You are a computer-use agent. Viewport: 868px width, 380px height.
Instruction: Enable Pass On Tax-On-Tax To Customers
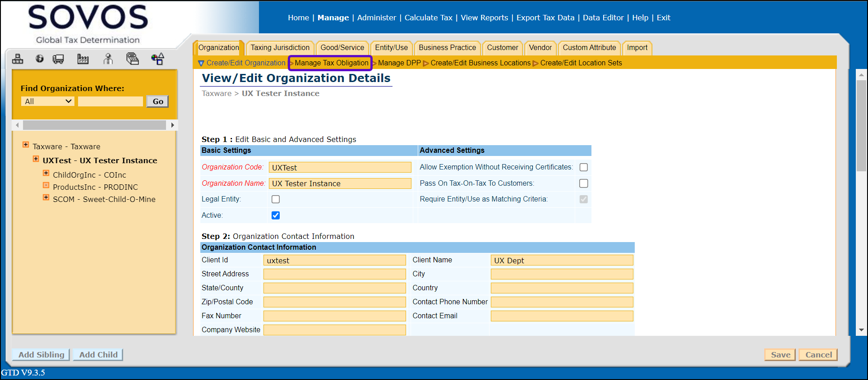(x=583, y=183)
